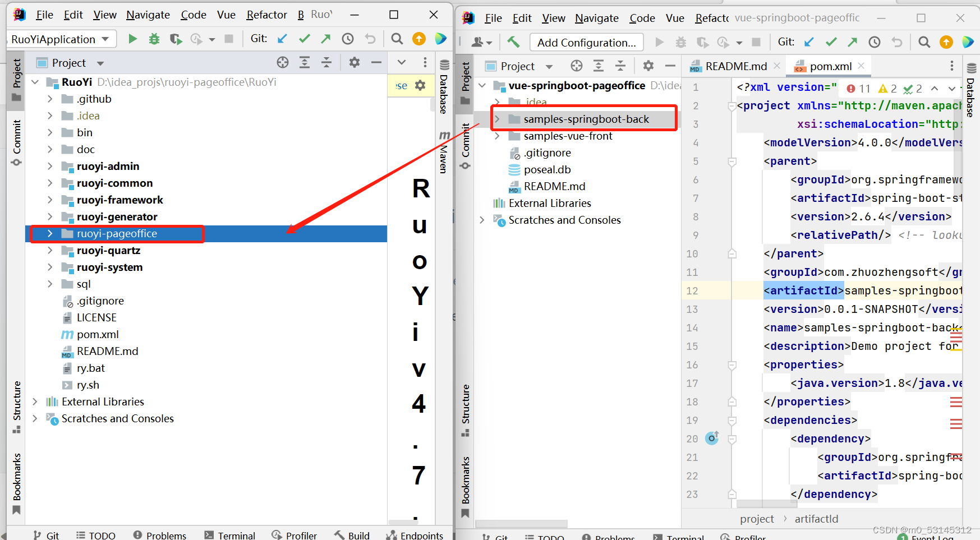Open the Maven tool window on the right edge
This screenshot has height=540, width=980.
pyautogui.click(x=444, y=150)
